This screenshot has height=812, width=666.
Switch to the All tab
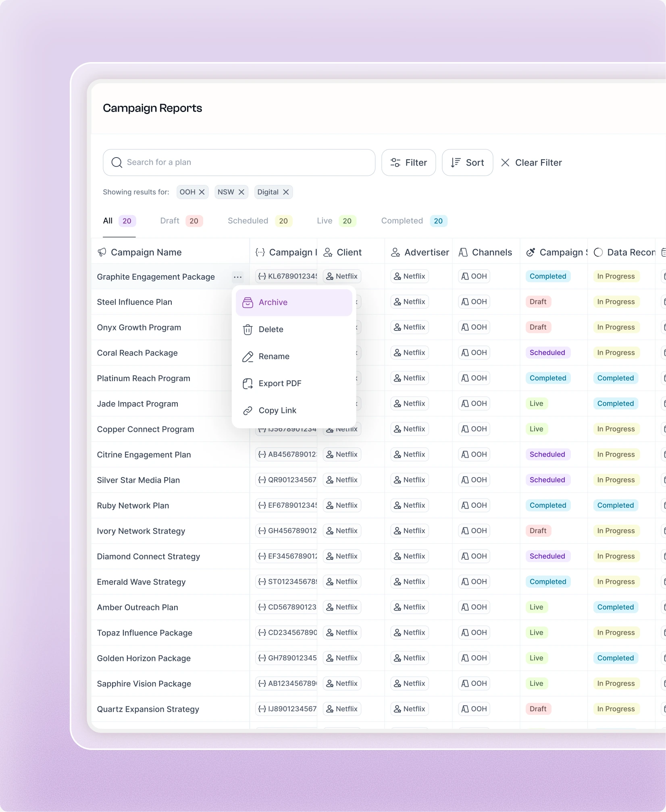pyautogui.click(x=119, y=221)
